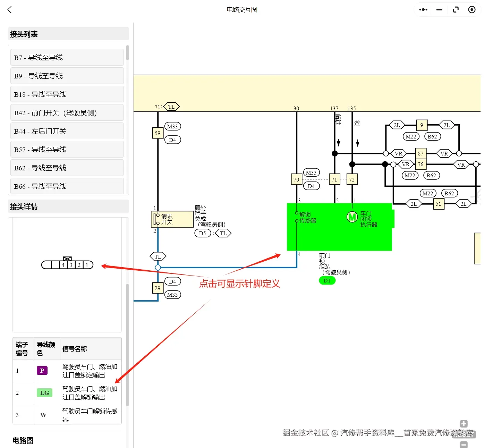The height and width of the screenshot is (448, 484).
Task: Select B62 - 导线至导线 connector
Action: pyautogui.click(x=67, y=168)
